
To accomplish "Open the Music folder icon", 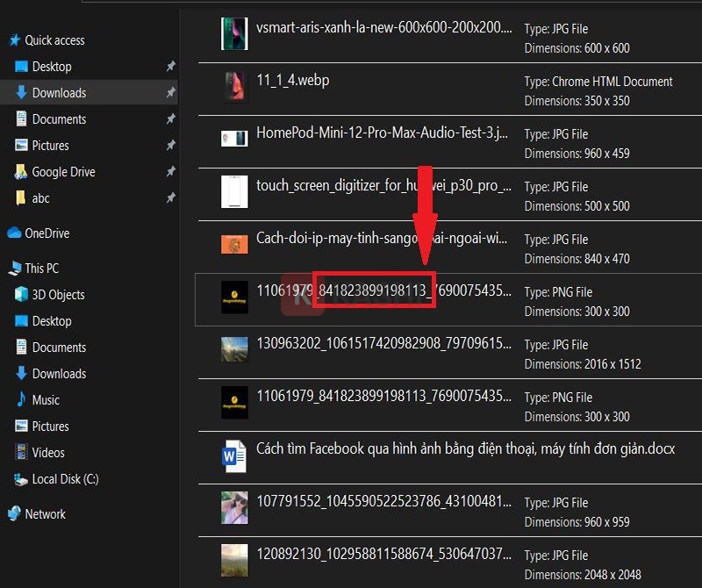I will tap(22, 400).
